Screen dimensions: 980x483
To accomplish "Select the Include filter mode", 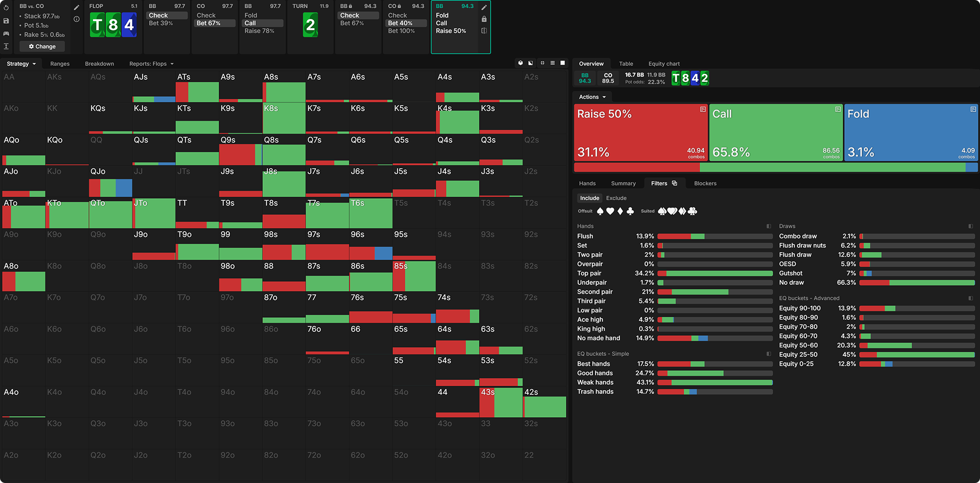I will (x=590, y=198).
